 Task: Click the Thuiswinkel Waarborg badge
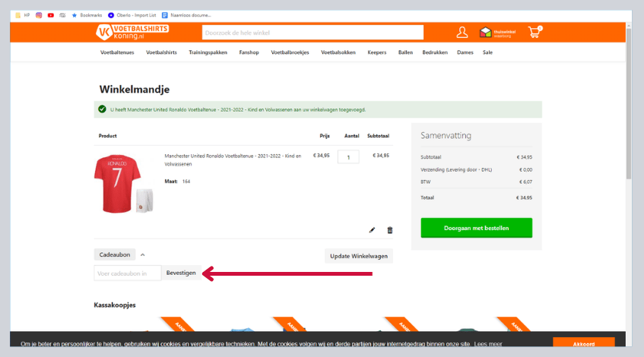point(495,33)
